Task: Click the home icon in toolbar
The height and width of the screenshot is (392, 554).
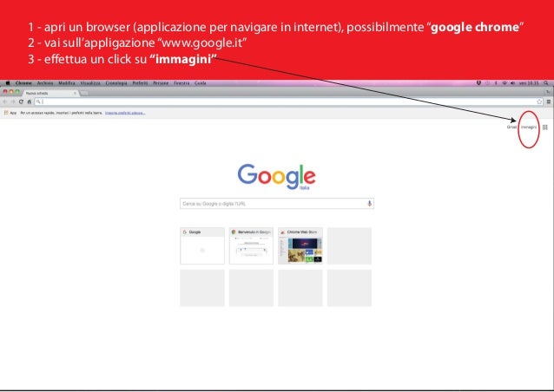Action: [x=30, y=101]
